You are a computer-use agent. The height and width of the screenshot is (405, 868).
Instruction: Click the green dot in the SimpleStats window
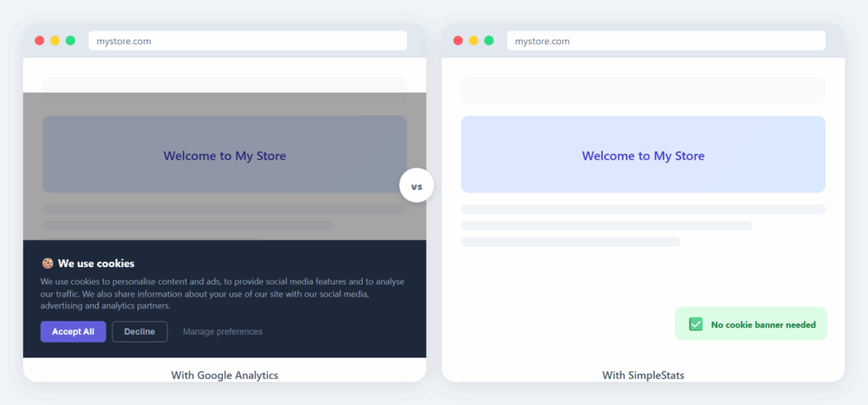tap(489, 41)
